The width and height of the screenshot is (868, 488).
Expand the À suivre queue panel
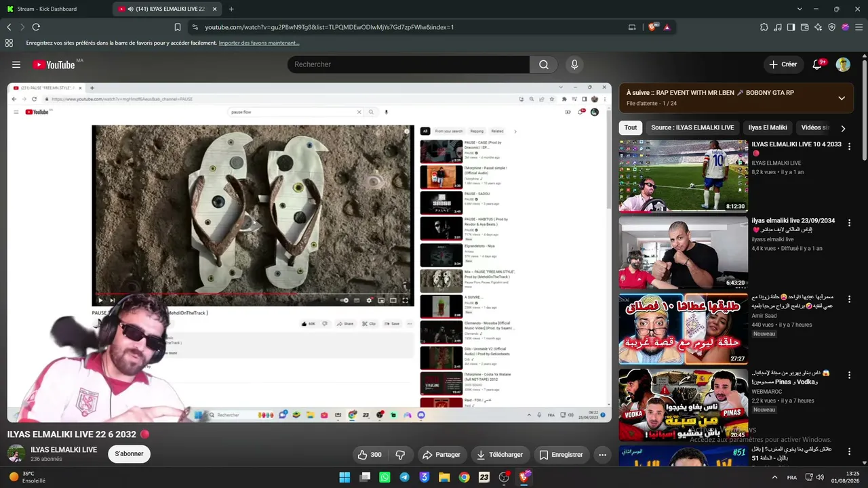(x=842, y=98)
